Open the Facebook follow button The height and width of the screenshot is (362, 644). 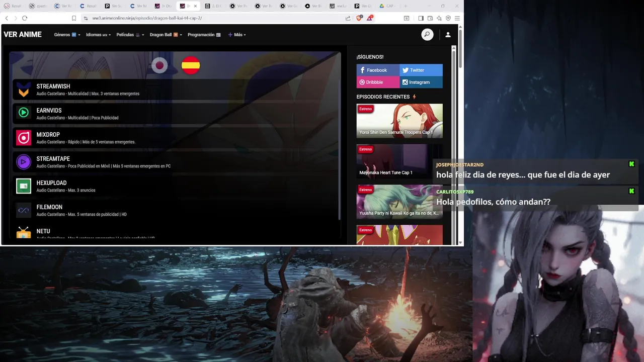pos(378,70)
